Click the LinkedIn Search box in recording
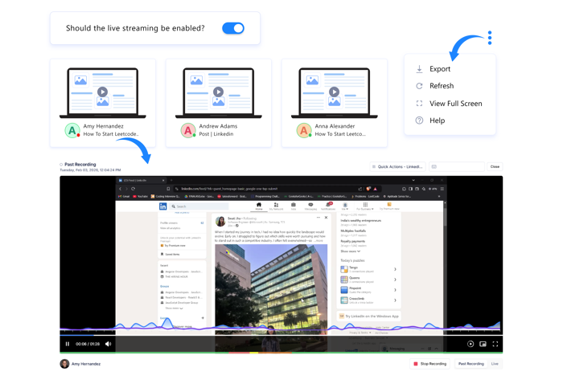The width and height of the screenshot is (563, 392). tap(199, 206)
